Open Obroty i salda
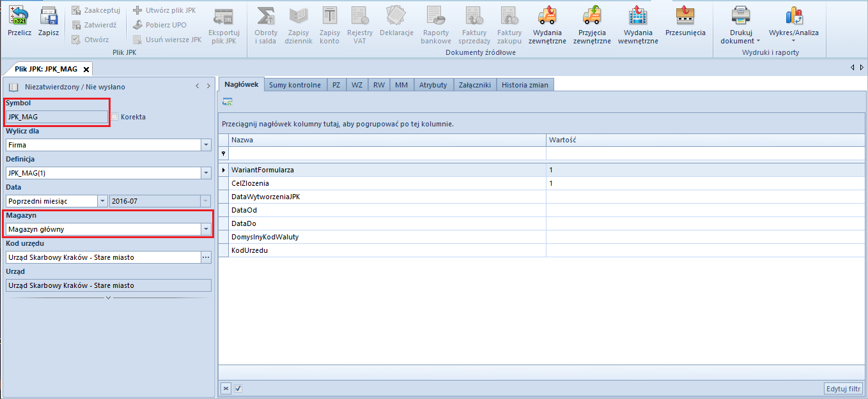868x399 pixels. click(266, 26)
